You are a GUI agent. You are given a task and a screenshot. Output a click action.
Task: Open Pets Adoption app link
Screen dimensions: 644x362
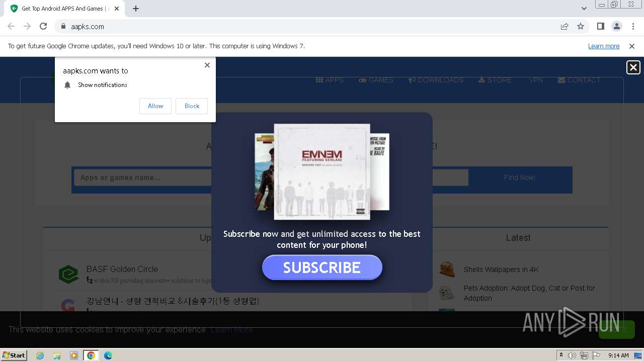529,293
